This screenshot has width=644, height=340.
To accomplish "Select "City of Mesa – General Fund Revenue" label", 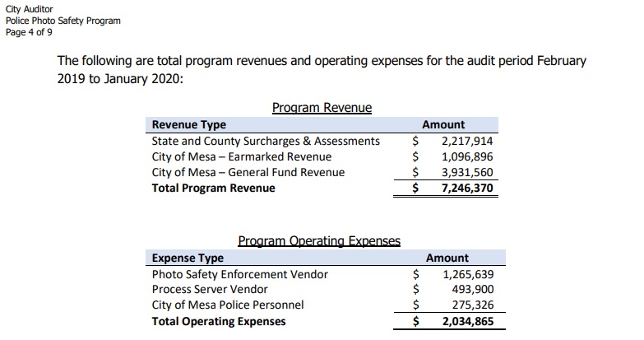I will [248, 172].
